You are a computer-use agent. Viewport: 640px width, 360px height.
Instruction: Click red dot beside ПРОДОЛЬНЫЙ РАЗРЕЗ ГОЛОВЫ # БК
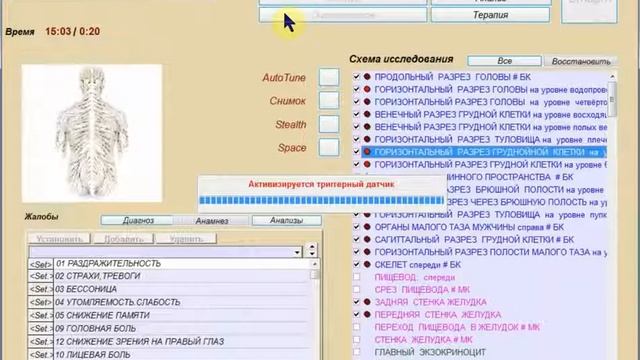pos(367,77)
